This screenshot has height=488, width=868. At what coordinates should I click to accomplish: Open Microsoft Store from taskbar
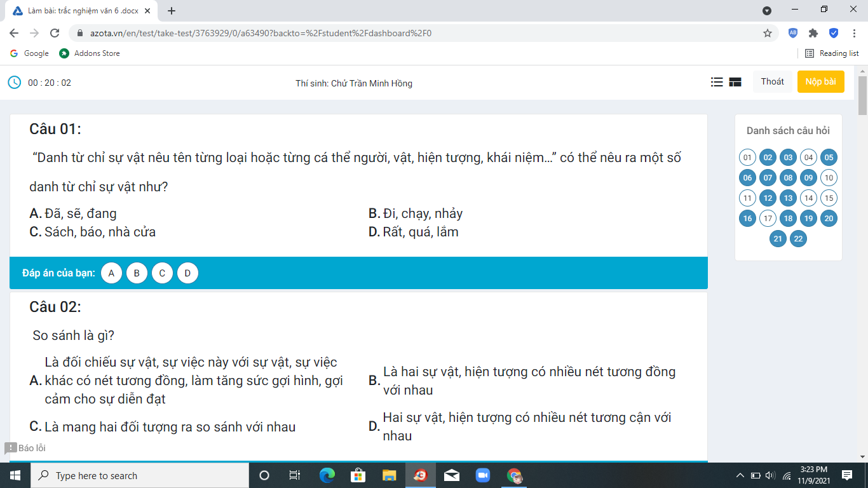point(358,475)
